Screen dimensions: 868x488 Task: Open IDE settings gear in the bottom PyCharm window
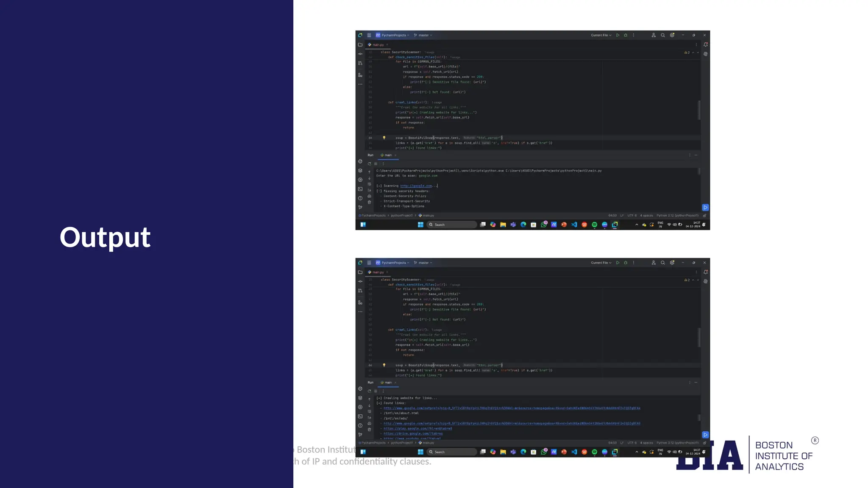point(672,263)
